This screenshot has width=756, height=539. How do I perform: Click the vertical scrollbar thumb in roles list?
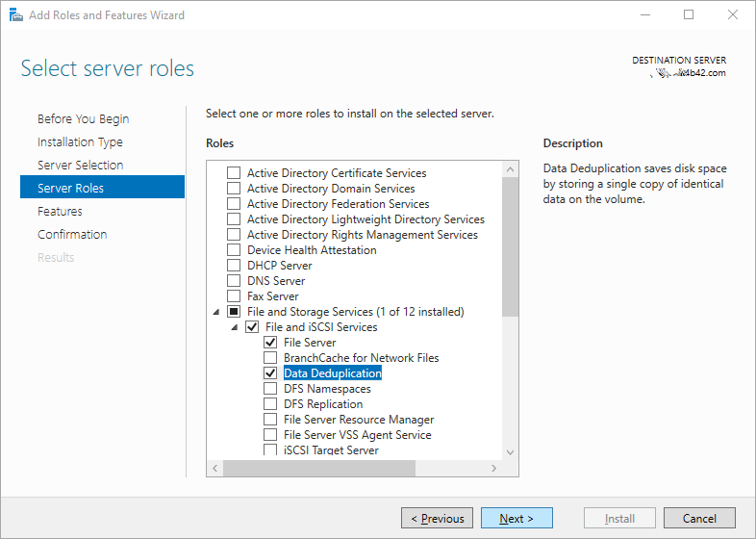(510, 247)
